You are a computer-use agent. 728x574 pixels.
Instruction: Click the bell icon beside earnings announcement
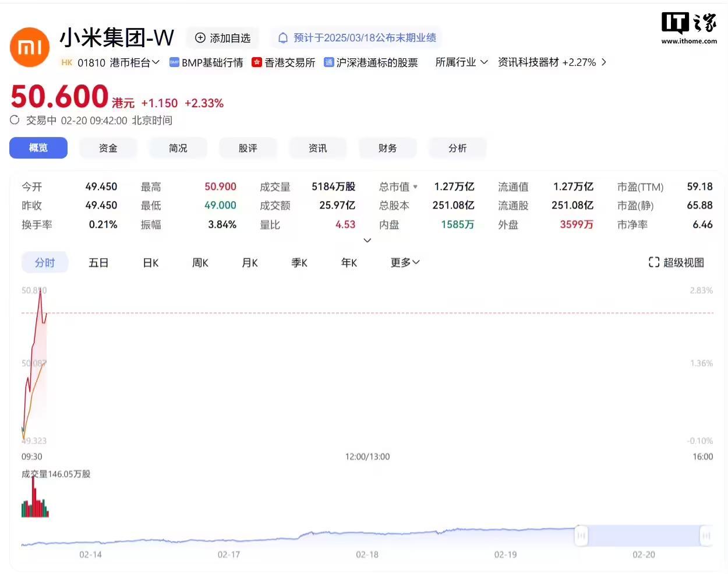coord(283,37)
